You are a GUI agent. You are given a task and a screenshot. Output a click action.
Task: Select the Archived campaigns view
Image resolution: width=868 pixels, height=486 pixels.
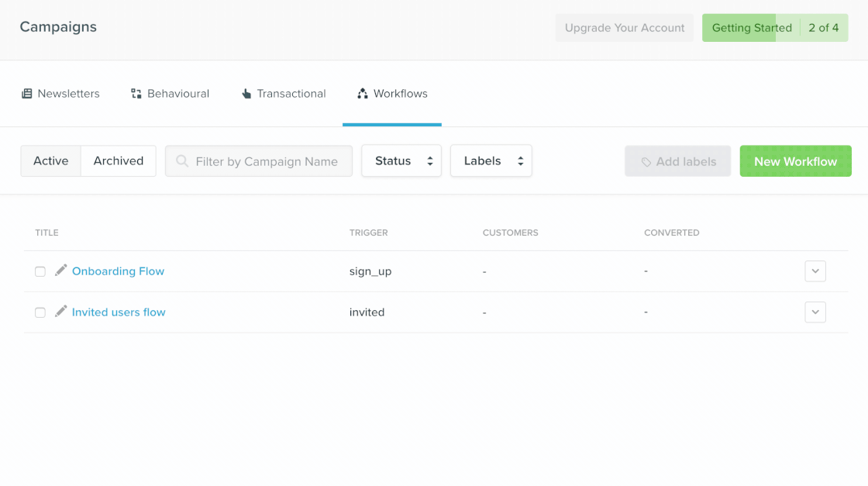118,160
